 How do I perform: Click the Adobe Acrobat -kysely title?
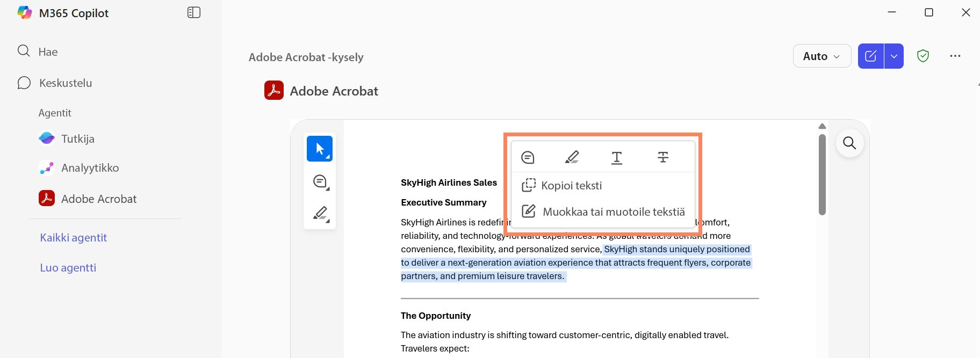pos(306,57)
